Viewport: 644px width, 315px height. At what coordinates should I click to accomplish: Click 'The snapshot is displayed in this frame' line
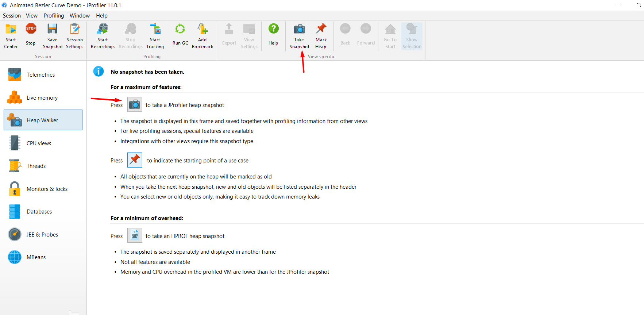pyautogui.click(x=244, y=121)
